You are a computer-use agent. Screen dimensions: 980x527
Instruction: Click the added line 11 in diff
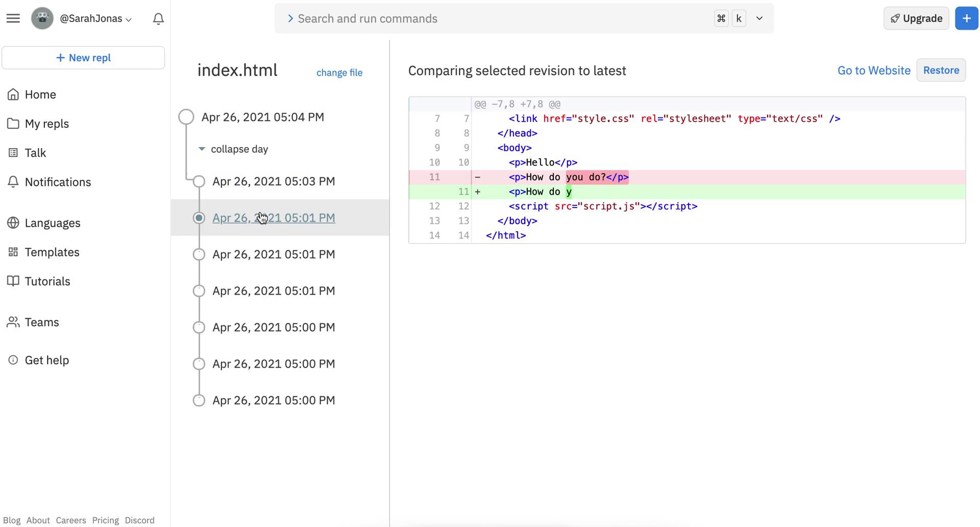tap(687, 192)
